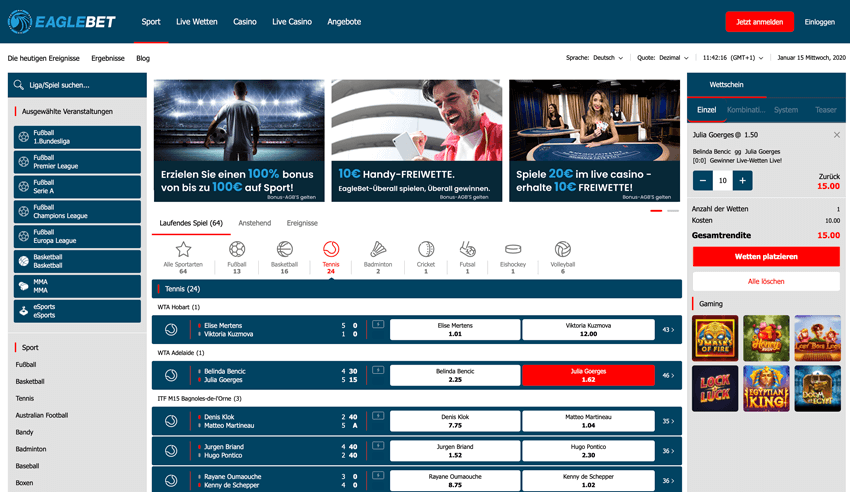Screen dimensions: 850x492
Task: Expand 36 markets for Rayane Oumaouche match
Action: tap(668, 481)
